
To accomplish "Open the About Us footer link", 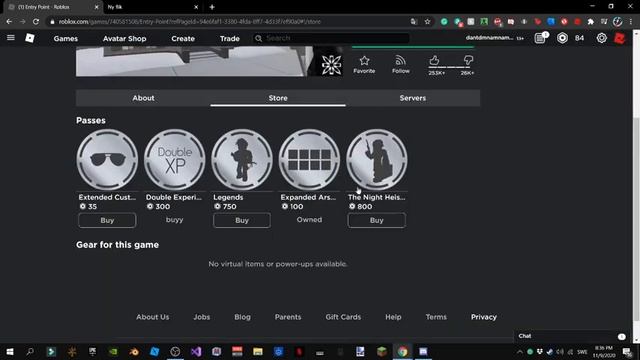I will coord(152,317).
